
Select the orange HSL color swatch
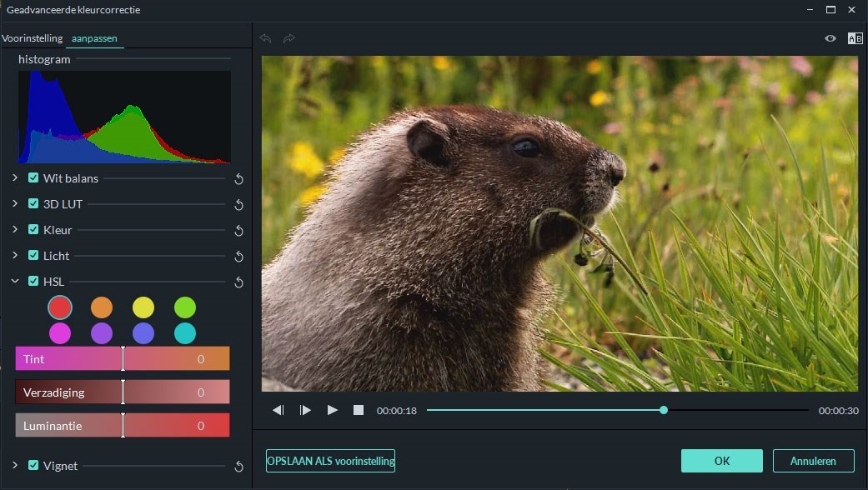102,307
